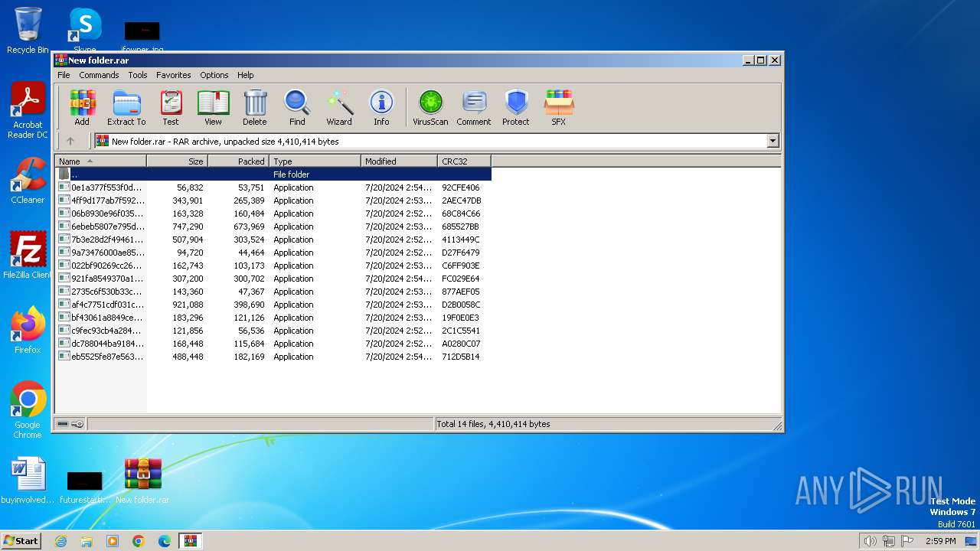The width and height of the screenshot is (980, 551).
Task: Select file eb5525fe87e563...
Action: (x=273, y=357)
